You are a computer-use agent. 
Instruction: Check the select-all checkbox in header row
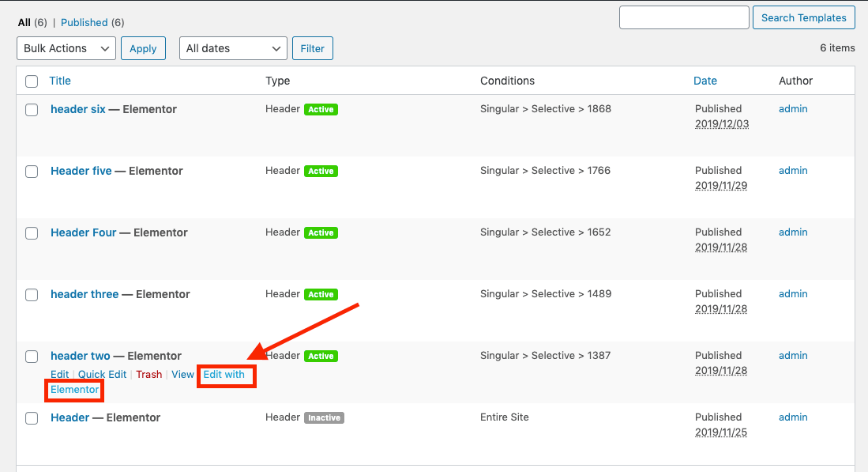[32, 81]
